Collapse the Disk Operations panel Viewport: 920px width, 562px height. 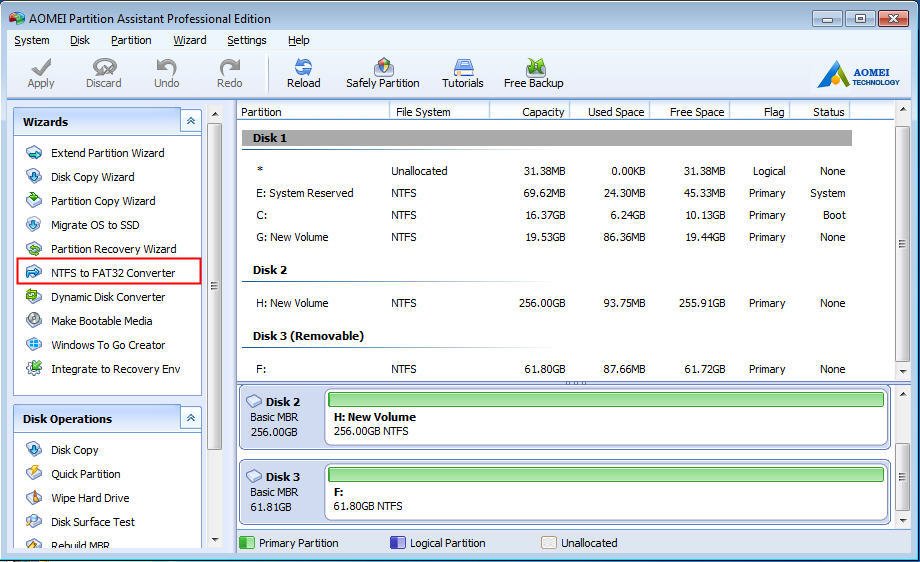pos(191,418)
